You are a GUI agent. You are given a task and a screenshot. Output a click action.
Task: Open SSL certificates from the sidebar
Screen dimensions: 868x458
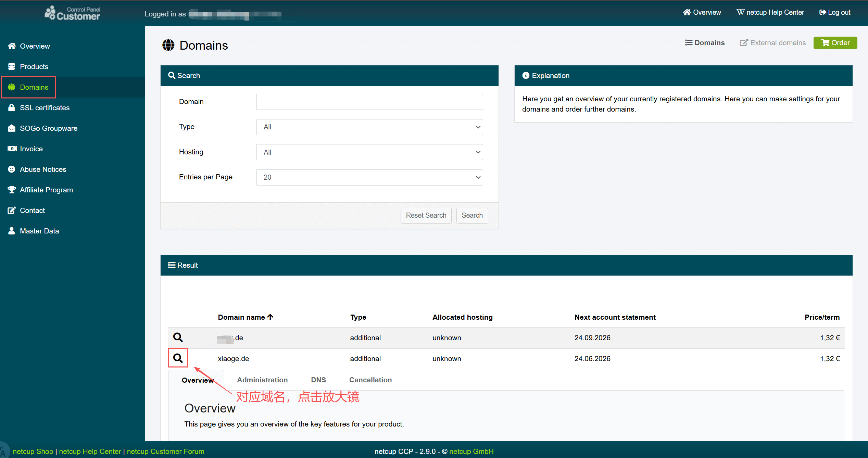(45, 108)
